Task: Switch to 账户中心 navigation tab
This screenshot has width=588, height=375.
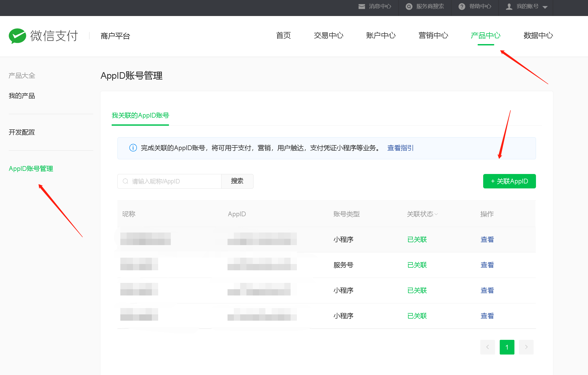Action: click(x=381, y=35)
